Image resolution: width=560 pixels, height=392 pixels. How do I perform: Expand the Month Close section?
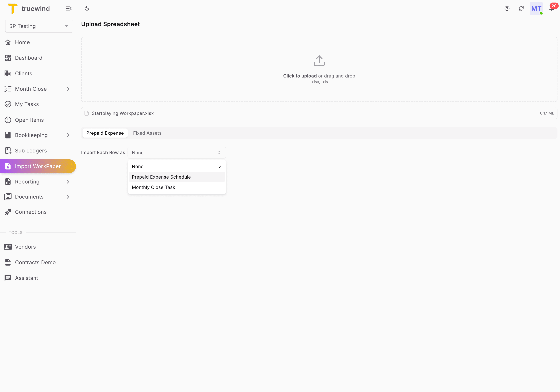tap(68, 89)
